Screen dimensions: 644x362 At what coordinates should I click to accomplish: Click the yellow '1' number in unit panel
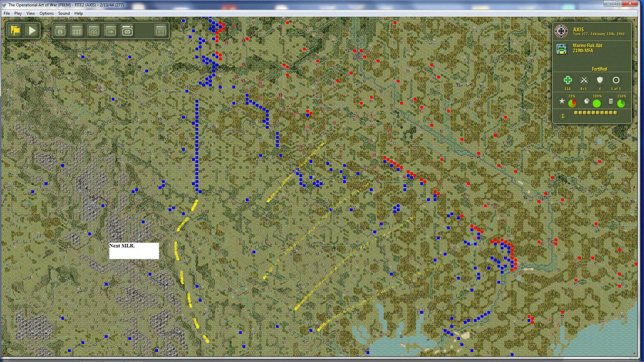coord(563,116)
